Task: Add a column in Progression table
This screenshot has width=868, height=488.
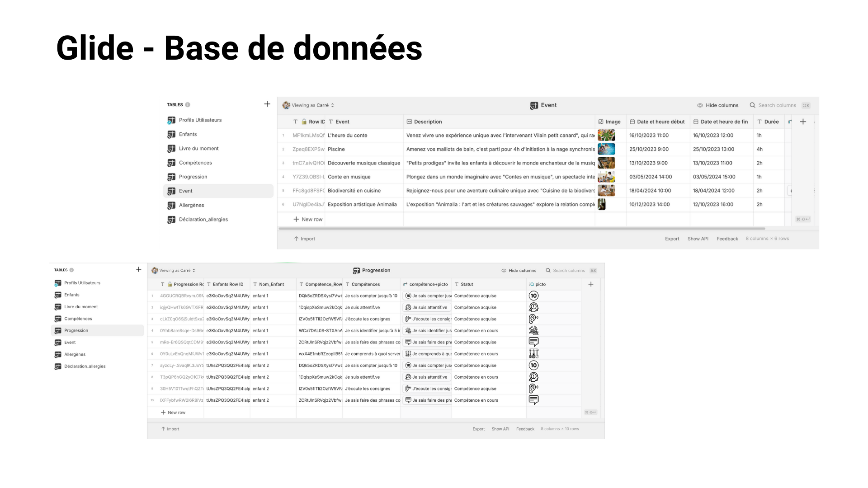Action: pyautogui.click(x=590, y=284)
